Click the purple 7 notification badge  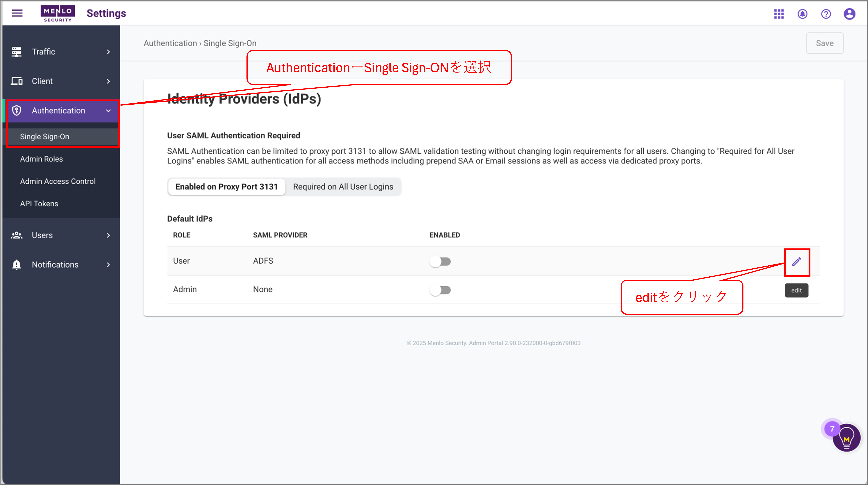click(x=832, y=429)
